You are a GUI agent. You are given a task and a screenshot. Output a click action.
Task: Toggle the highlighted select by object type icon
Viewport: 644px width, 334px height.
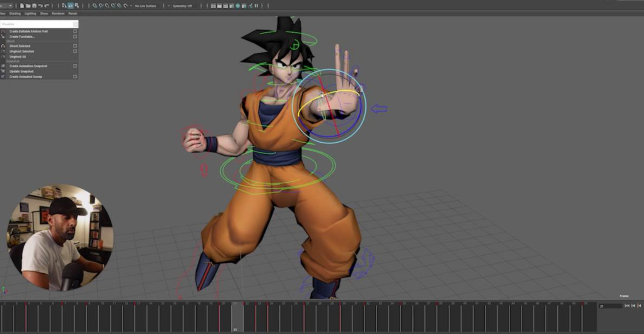click(x=71, y=6)
